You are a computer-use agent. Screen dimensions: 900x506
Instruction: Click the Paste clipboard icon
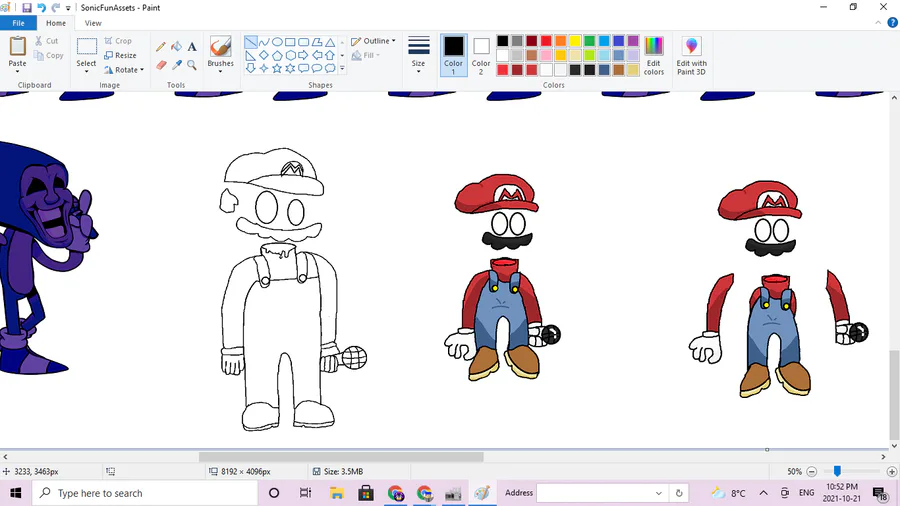click(x=17, y=46)
